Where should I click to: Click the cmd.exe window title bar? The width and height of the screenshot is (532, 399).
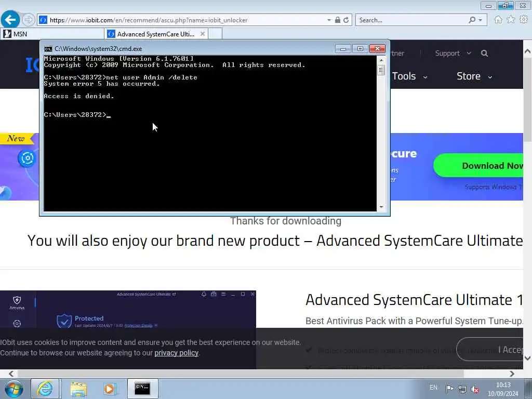point(190,48)
